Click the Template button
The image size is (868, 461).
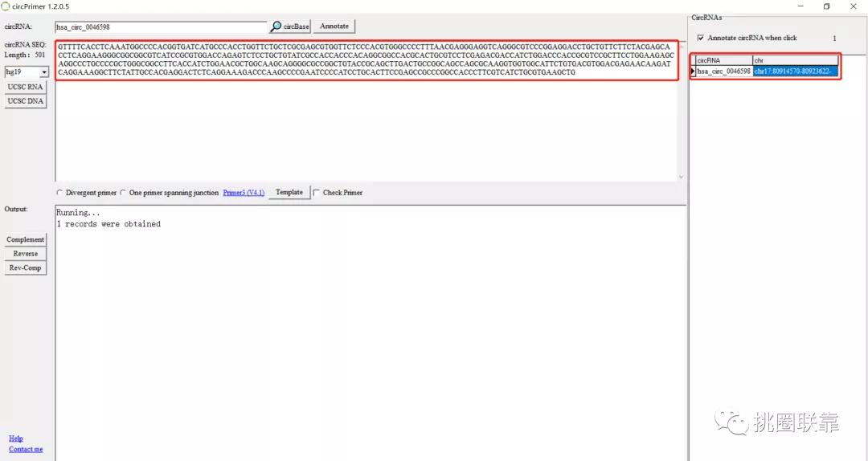point(289,193)
